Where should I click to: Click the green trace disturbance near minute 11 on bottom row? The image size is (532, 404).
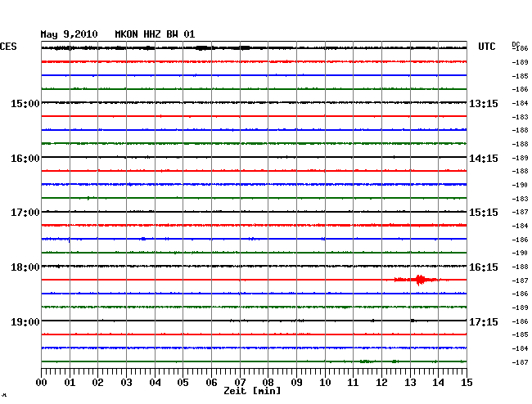[x=367, y=361]
